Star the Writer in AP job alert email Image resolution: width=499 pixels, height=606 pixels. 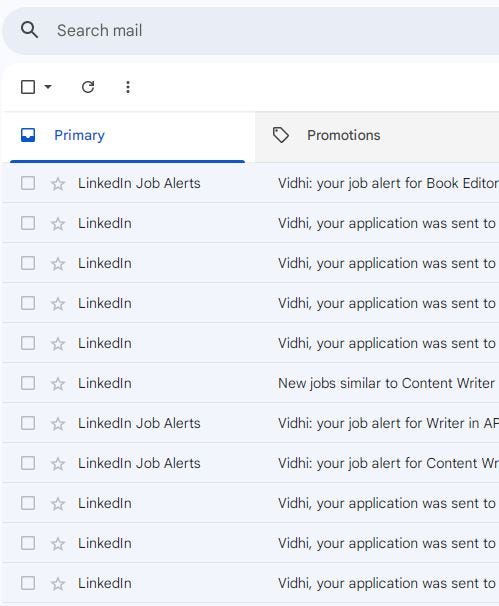click(58, 424)
